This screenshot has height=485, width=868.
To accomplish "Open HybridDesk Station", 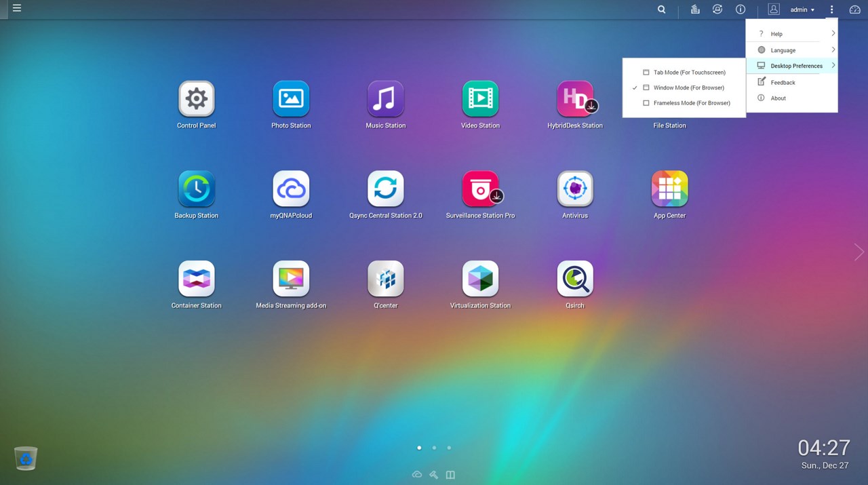I will tap(575, 99).
